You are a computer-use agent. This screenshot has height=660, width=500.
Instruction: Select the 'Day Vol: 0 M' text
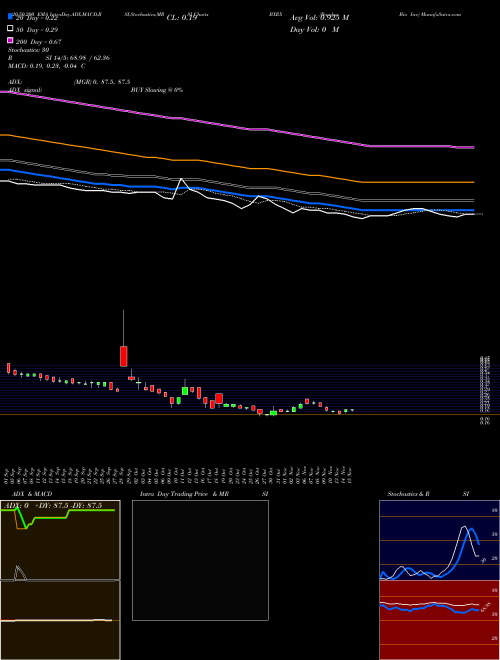click(x=314, y=29)
